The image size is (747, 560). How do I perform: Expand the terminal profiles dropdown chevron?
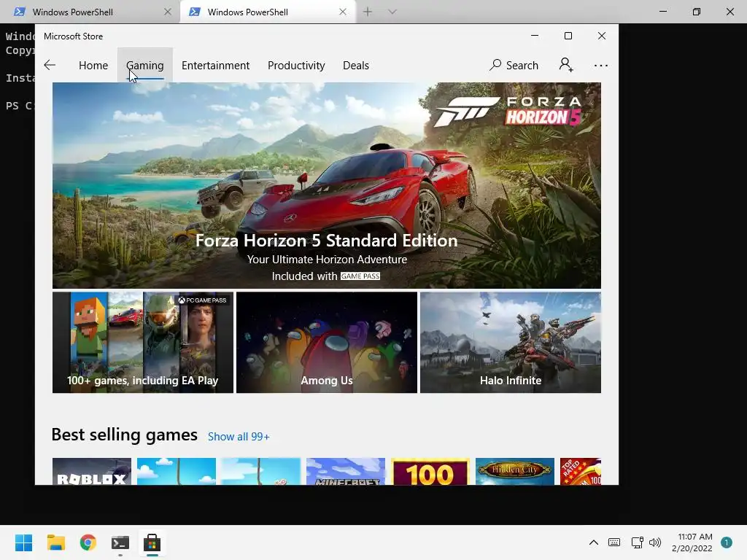click(392, 12)
